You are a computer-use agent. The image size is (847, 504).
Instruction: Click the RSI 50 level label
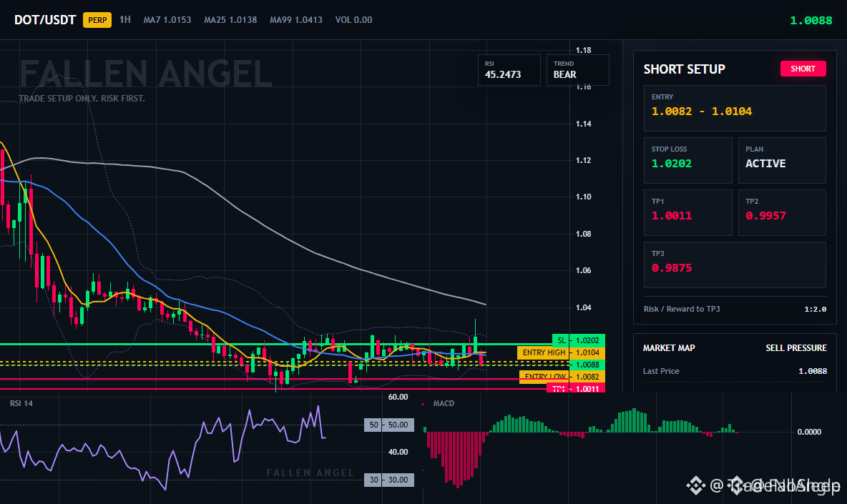389,425
